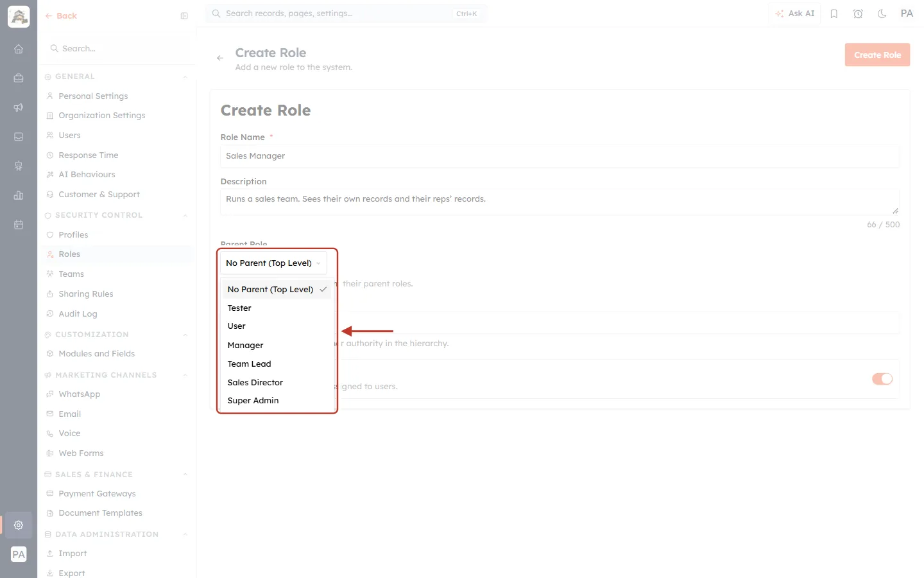Open PA user avatar at top right
This screenshot has height=578, width=924.
click(x=907, y=13)
